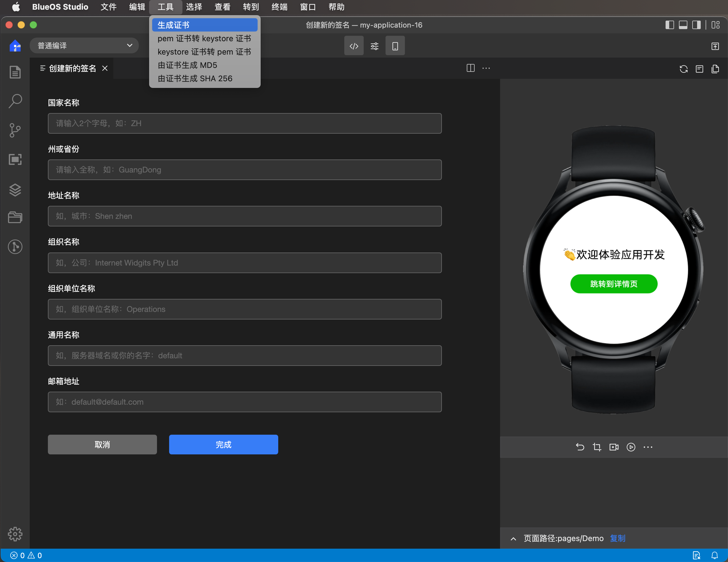728x562 pixels.
Task: Click the status bar errors and warnings
Action: 26,555
